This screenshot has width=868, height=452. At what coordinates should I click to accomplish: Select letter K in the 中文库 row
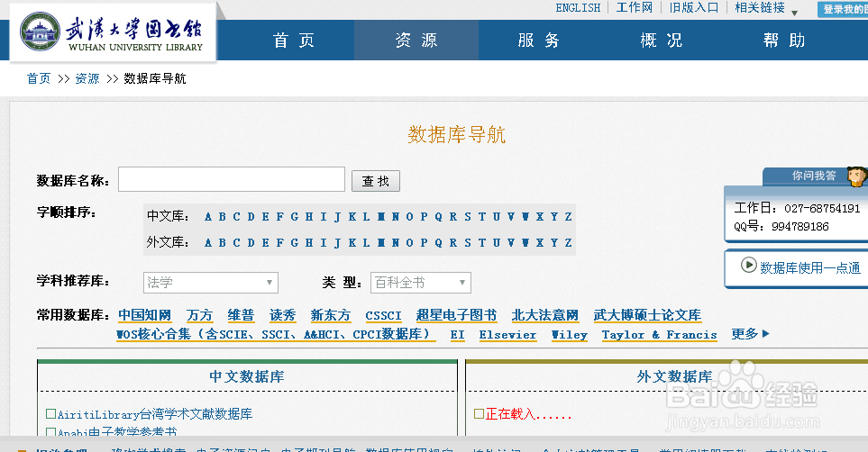[352, 216]
